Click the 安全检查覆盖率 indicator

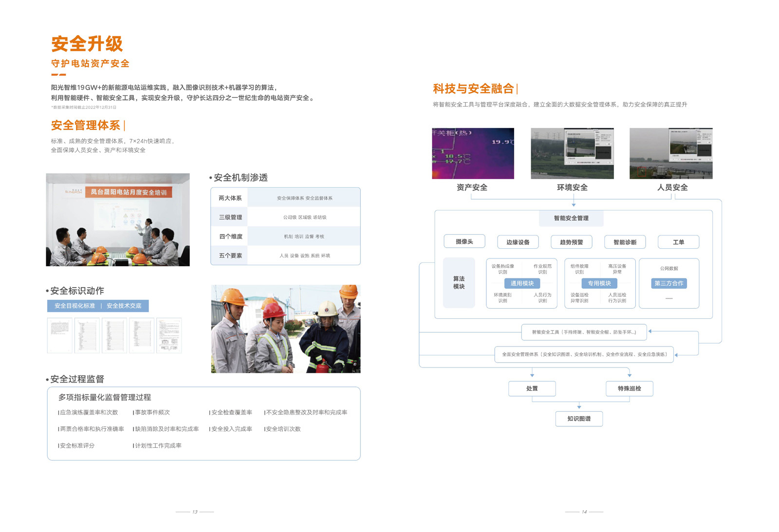231,412
